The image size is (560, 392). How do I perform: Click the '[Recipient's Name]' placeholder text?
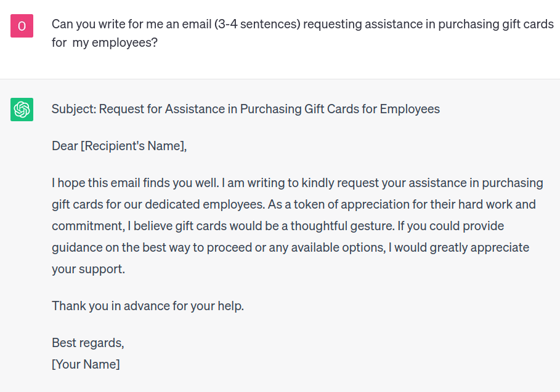click(131, 146)
